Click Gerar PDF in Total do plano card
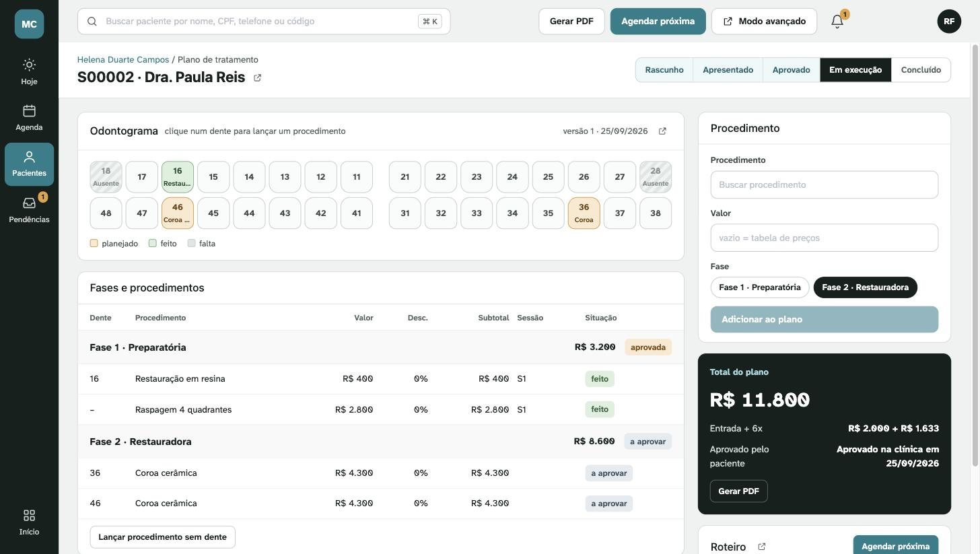Screen dimensions: 980x554 point(738,491)
